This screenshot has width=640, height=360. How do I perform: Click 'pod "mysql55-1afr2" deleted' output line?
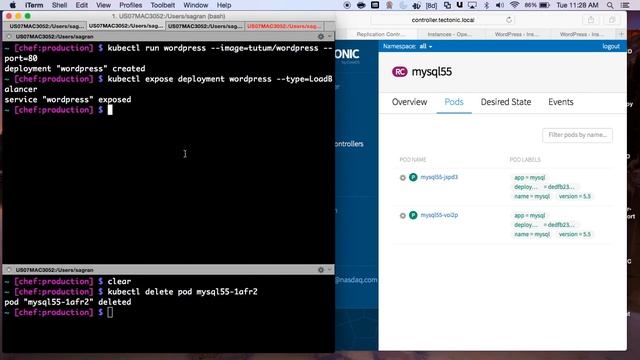pos(68,302)
